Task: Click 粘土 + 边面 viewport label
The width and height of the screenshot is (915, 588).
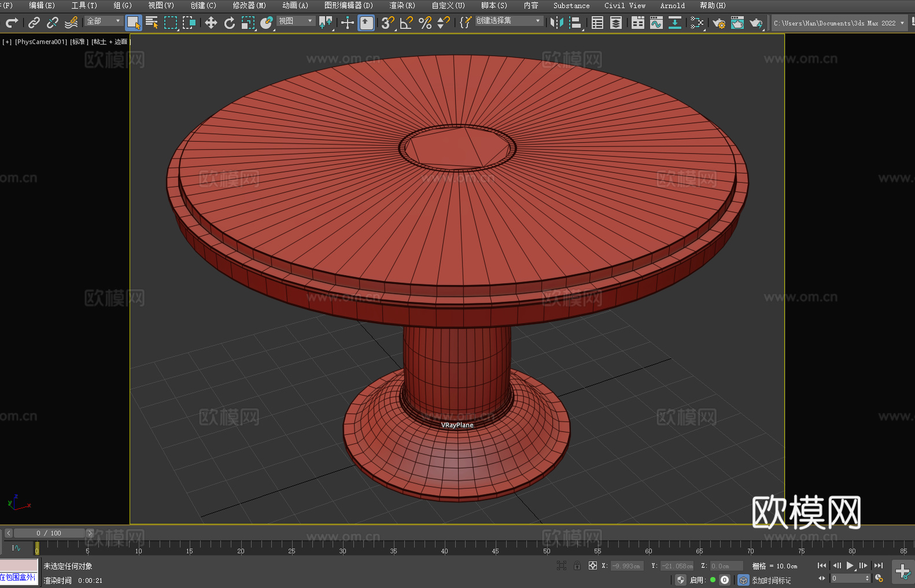Action: pos(111,42)
